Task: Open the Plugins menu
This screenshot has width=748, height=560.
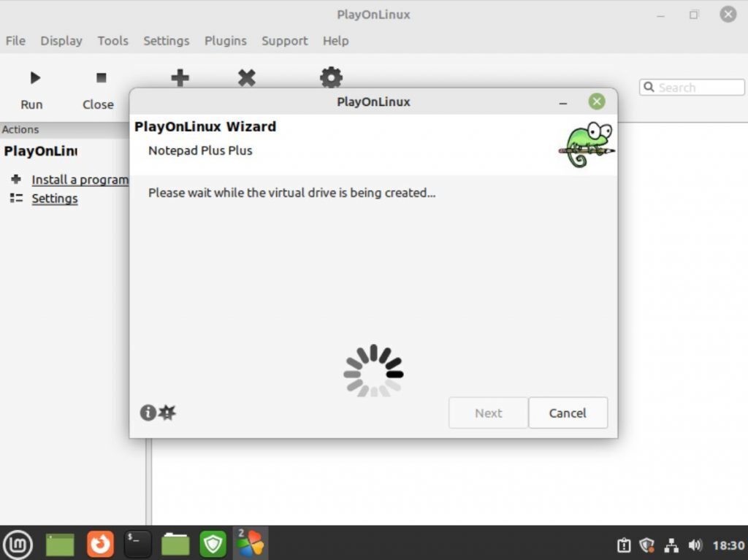Action: tap(225, 41)
